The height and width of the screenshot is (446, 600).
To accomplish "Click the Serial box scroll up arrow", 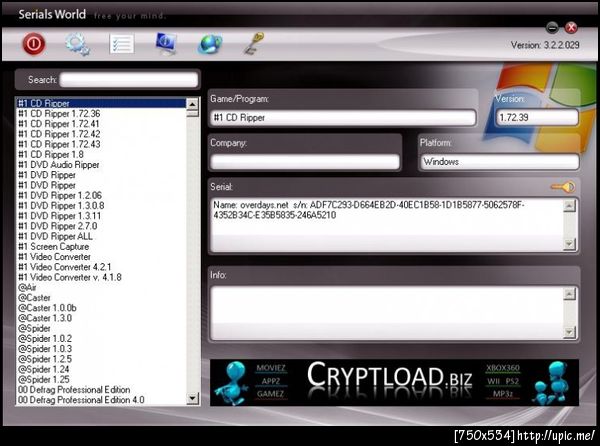I will tap(569, 206).
